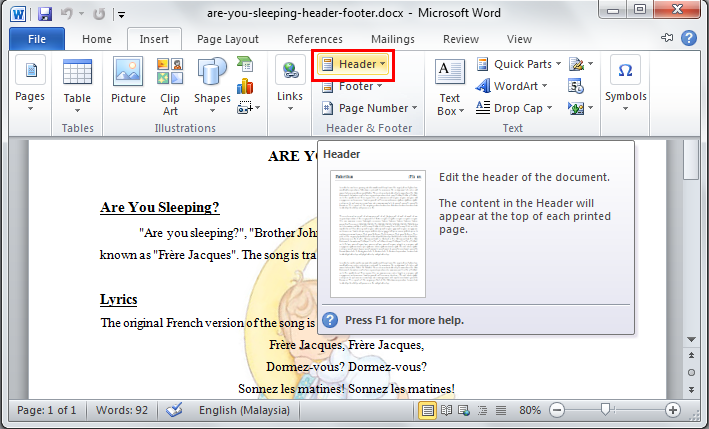This screenshot has width=709, height=429.
Task: Click English (Malaysia) language indicator
Action: pos(244,410)
